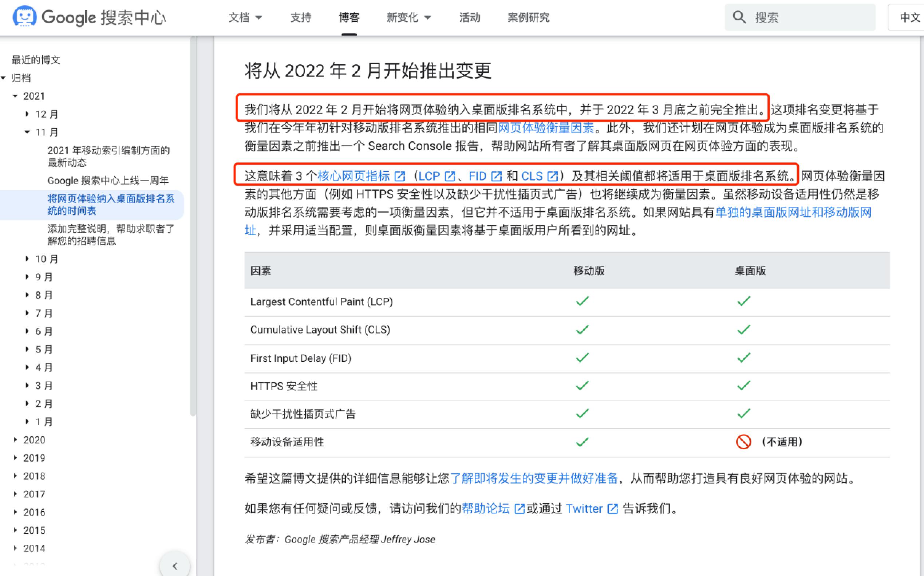The height and width of the screenshot is (576, 924).
Task: Expand the 1 月 node
Action: (x=27, y=422)
